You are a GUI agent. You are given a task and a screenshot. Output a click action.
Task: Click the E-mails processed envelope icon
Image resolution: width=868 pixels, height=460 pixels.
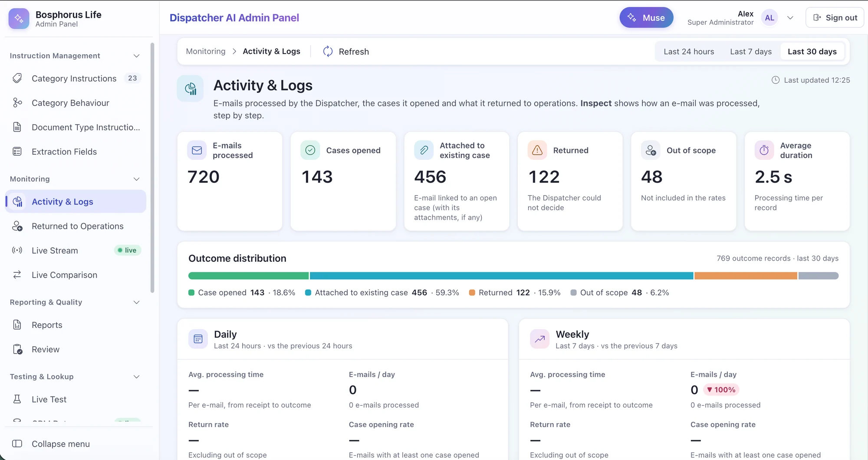pyautogui.click(x=197, y=150)
